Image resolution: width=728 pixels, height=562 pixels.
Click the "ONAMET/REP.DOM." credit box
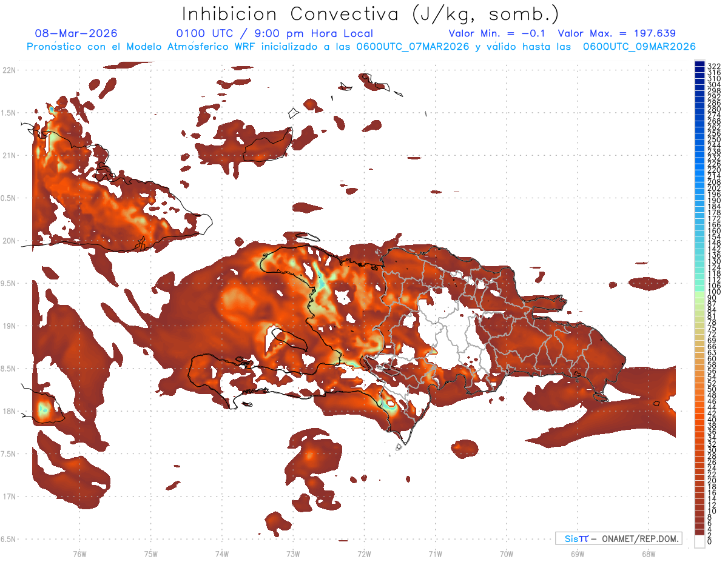[x=619, y=538]
